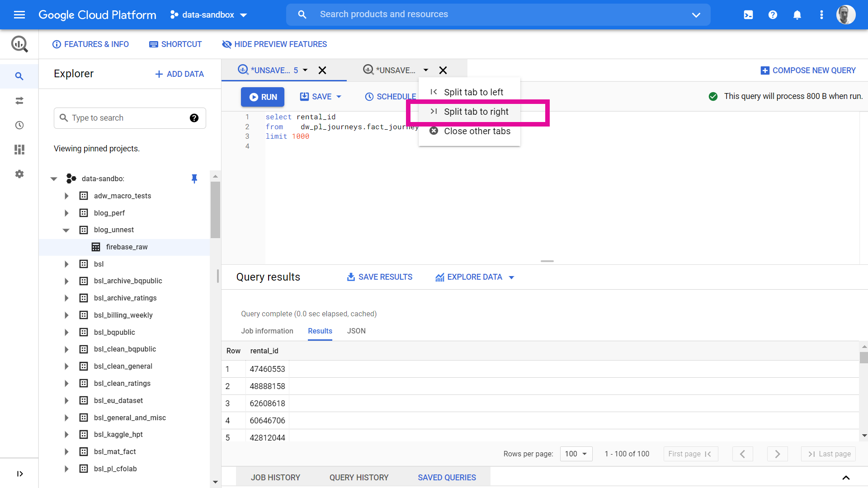
Task: Expand the bsl_billing_weekly dataset
Action: pos(66,315)
